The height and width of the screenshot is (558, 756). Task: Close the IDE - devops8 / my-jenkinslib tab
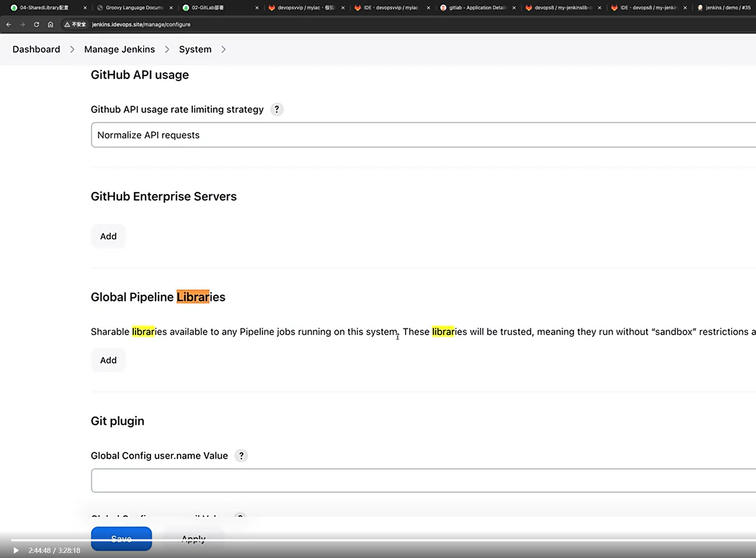pos(685,8)
